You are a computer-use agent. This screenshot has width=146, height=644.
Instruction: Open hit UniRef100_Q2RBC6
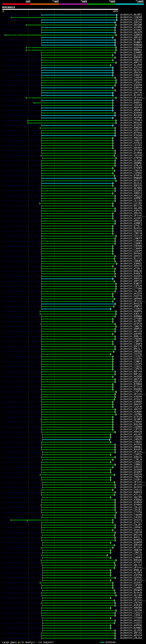pos(131,35)
